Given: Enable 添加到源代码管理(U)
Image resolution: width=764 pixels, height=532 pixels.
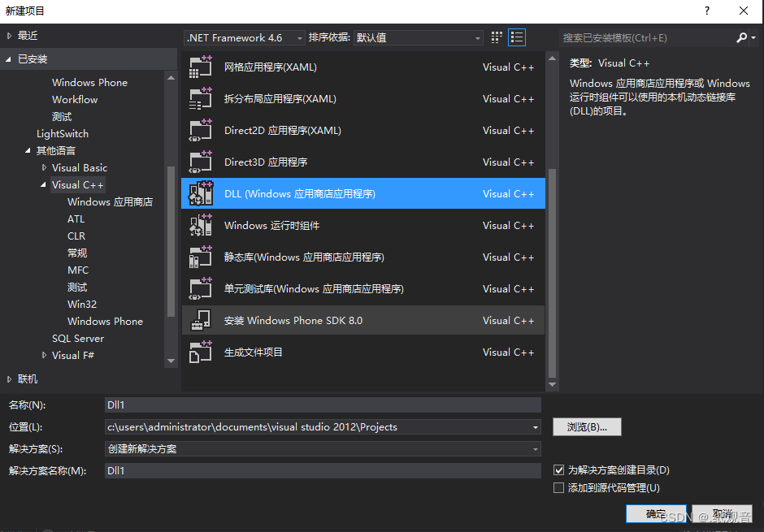Looking at the screenshot, I should (560, 487).
